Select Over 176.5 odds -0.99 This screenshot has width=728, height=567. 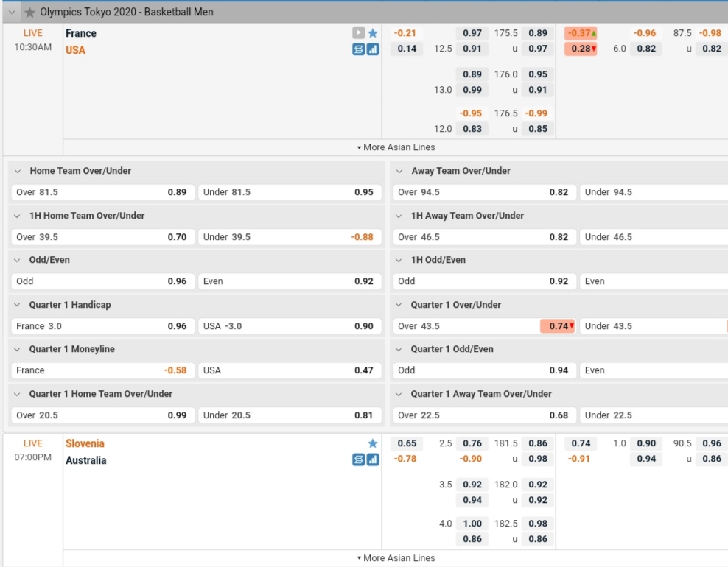[538, 113]
